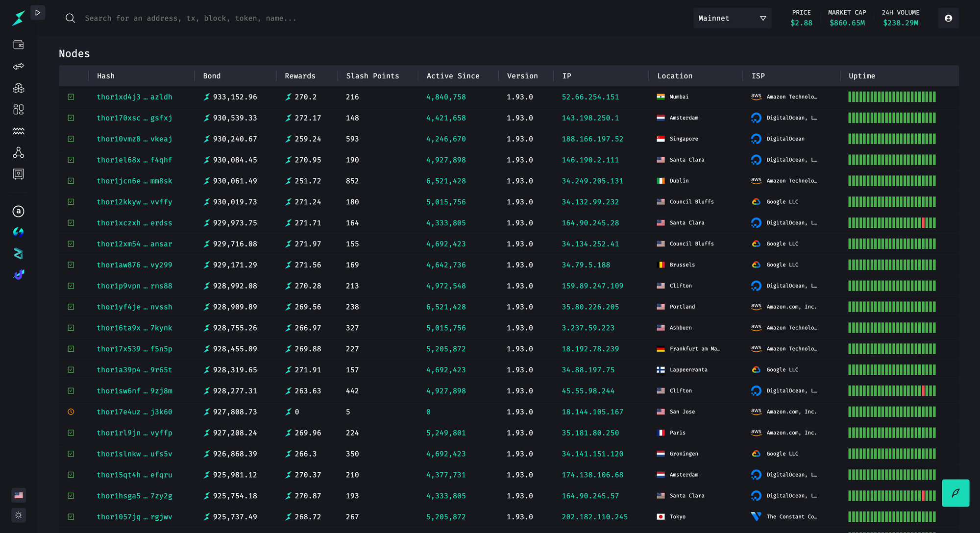
Task: Toggle light theme with the sun icon
Action: tap(19, 515)
